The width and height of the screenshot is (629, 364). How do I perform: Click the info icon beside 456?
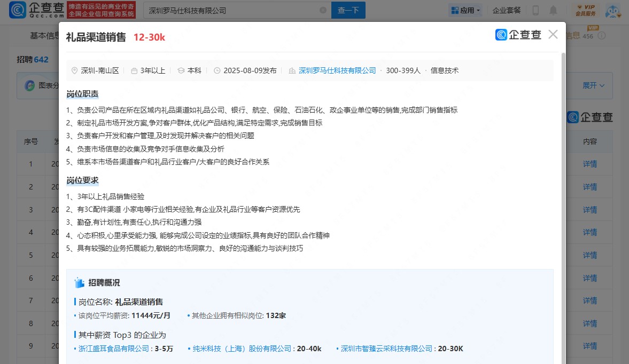tap(601, 36)
